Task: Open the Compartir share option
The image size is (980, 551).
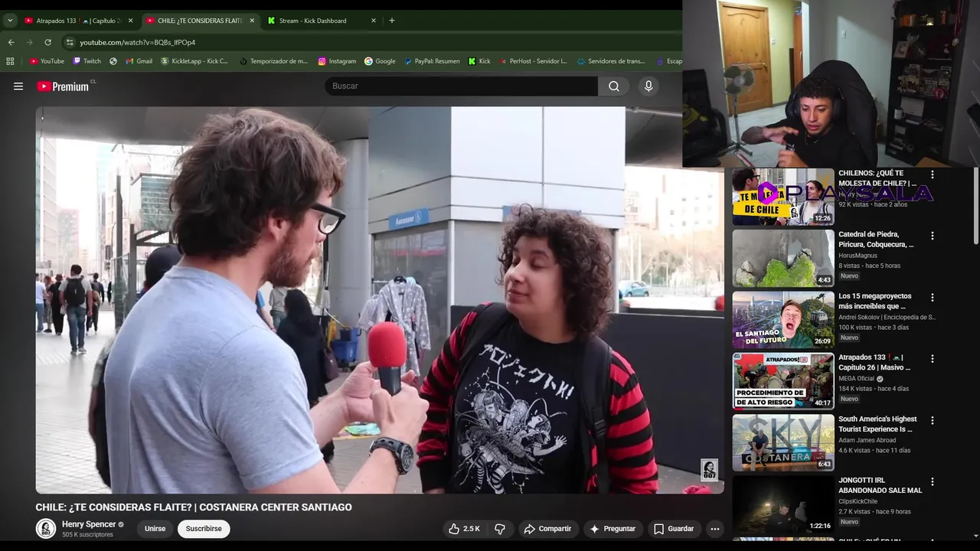Action: pyautogui.click(x=547, y=529)
